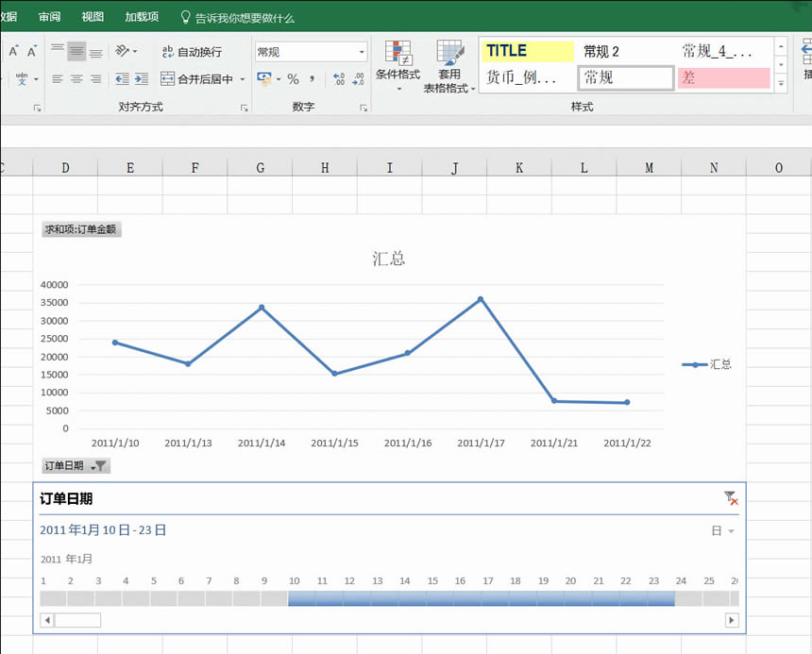Toggle center text alignment
Image resolution: width=812 pixels, height=654 pixels.
click(x=75, y=80)
